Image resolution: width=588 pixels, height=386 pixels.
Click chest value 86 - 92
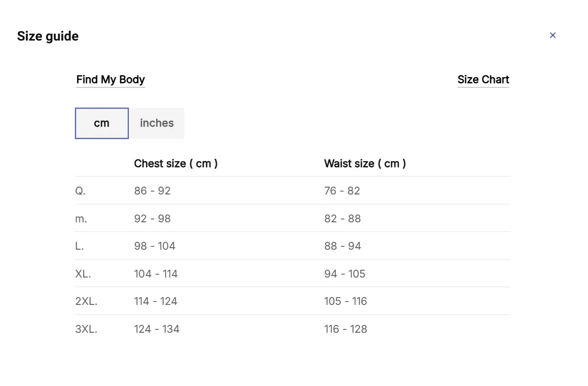(152, 191)
